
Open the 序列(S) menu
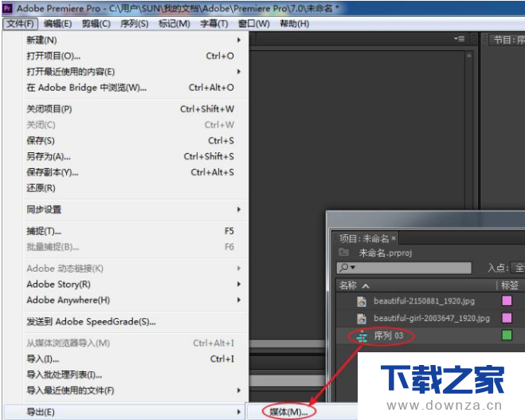click(135, 24)
